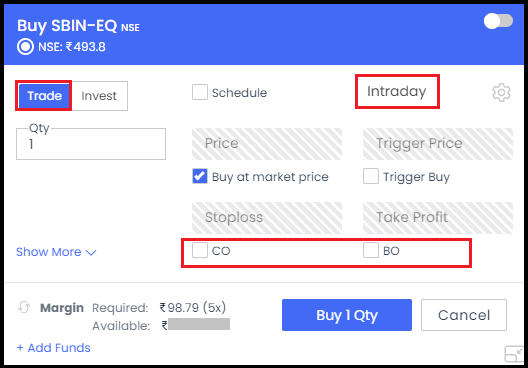
Task: Enable the Trigger Buy checkbox
Action: (x=371, y=176)
